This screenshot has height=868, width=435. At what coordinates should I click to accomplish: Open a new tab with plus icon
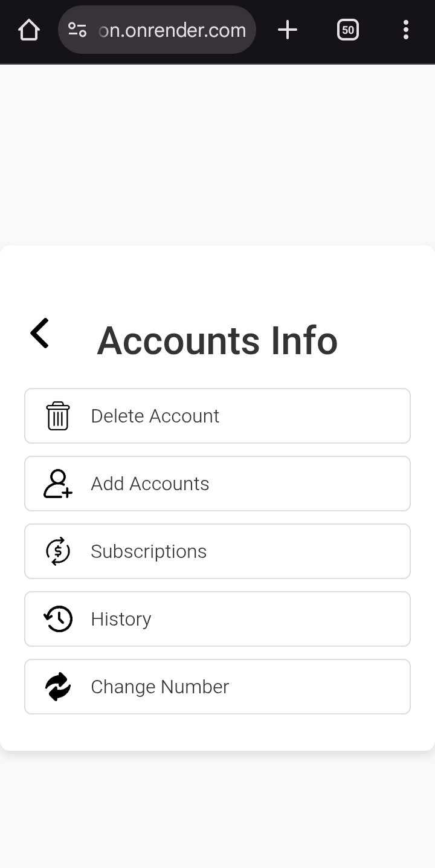288,30
